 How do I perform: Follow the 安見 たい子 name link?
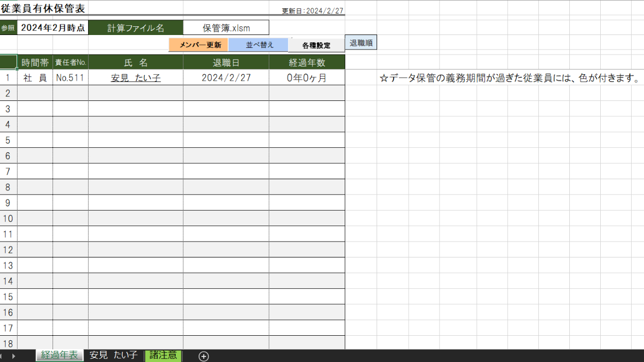tap(135, 78)
